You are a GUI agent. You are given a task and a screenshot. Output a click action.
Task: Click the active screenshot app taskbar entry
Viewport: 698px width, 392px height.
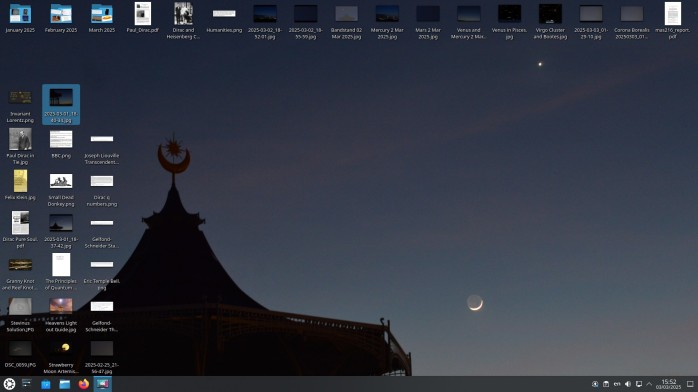[102, 384]
